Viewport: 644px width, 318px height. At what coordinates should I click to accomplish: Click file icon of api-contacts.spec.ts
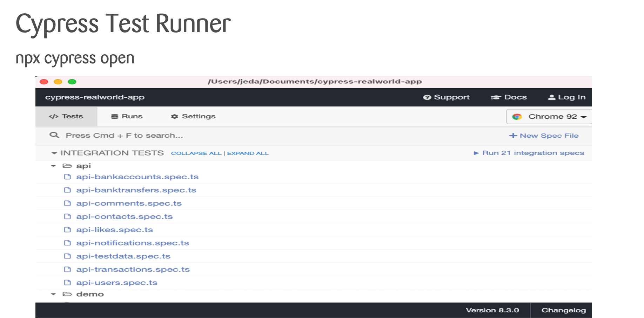tap(67, 217)
